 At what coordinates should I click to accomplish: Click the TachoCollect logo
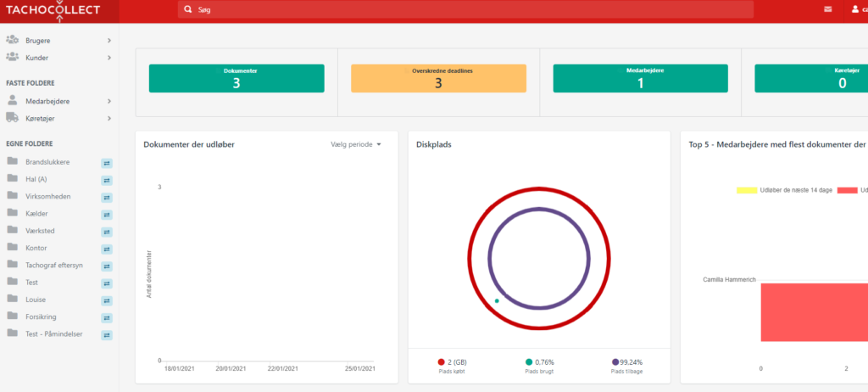51,10
